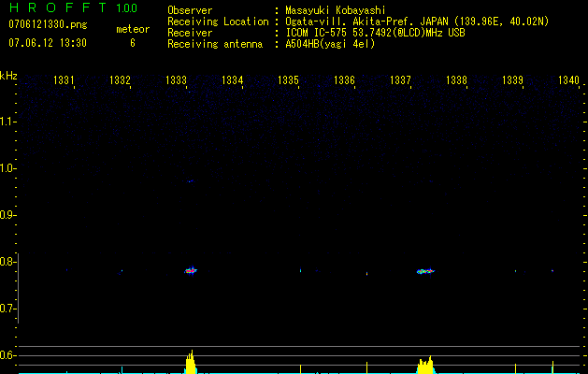The width and height of the screenshot is (588, 374).
Task: Click the wide yellow power peak below 1337
Action: 425,365
